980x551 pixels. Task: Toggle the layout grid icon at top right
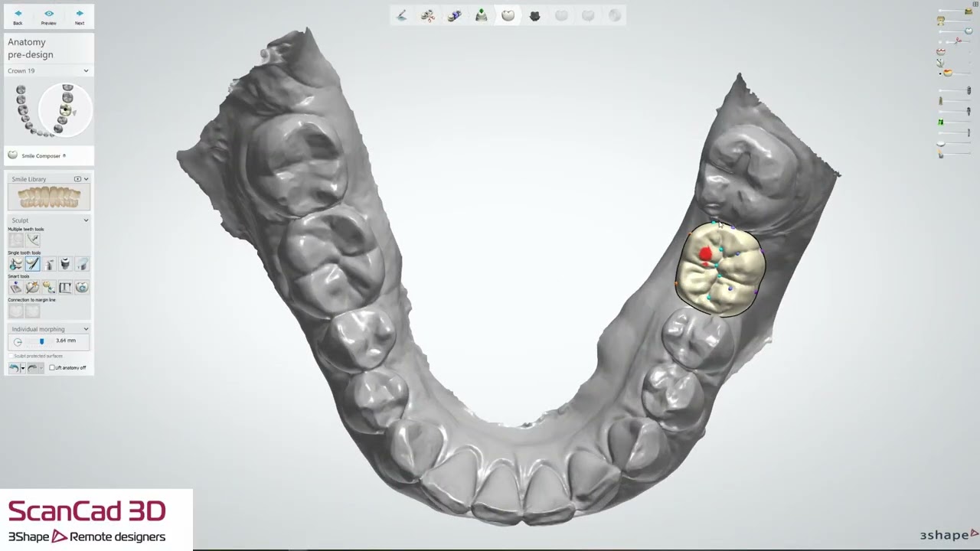point(975,5)
